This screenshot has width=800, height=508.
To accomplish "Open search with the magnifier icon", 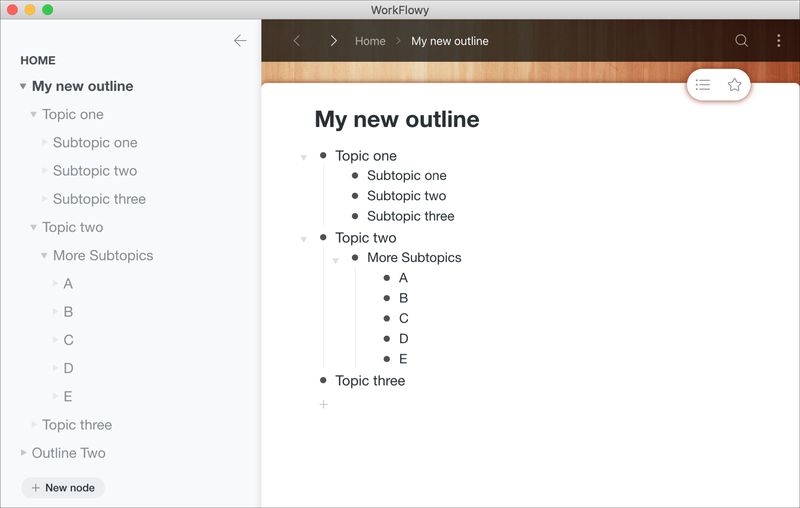I will [741, 41].
